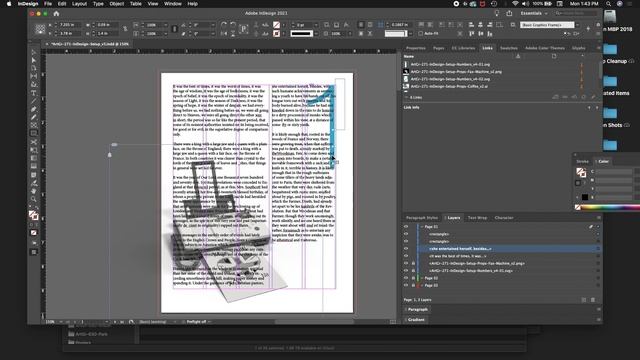Click the Home icon in InDesign title bar

(x=56, y=13)
